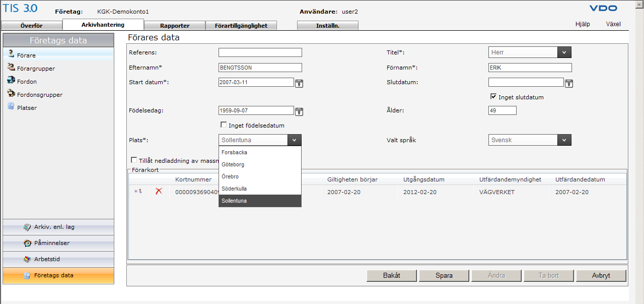The height and width of the screenshot is (304, 644).
Task: Click the Start datum field 2007-03-11
Action: pyautogui.click(x=256, y=82)
